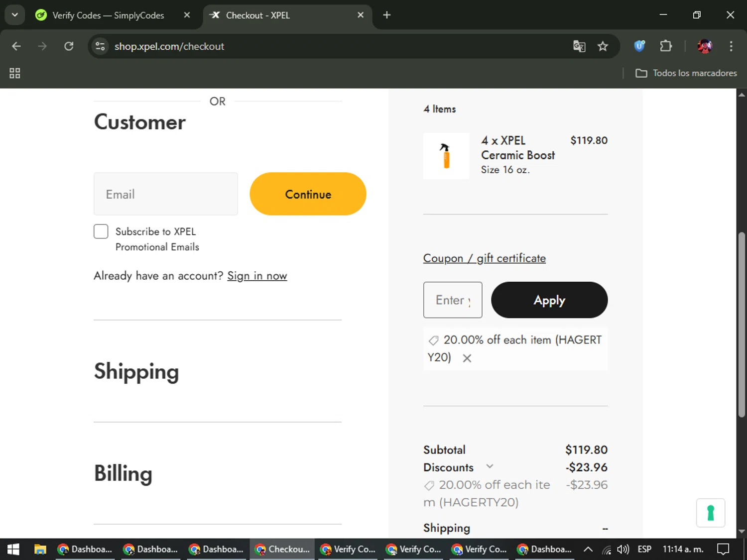The width and height of the screenshot is (747, 560).
Task: Open Todos los marcadores folder
Action: [686, 73]
